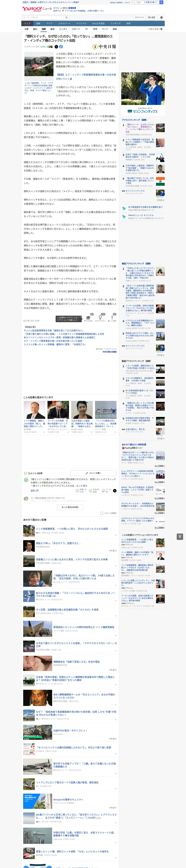Click the なるほど reaction on first comment
186x868 pixels.
(x=94, y=491)
